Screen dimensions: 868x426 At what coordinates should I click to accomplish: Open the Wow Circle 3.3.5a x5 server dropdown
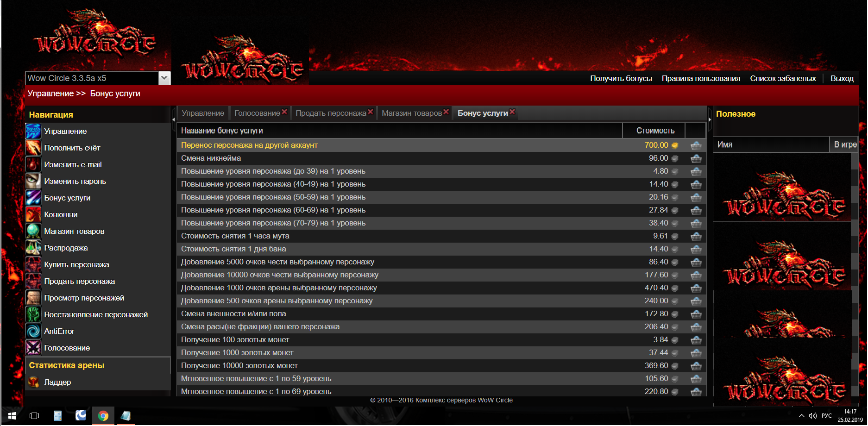coord(164,78)
